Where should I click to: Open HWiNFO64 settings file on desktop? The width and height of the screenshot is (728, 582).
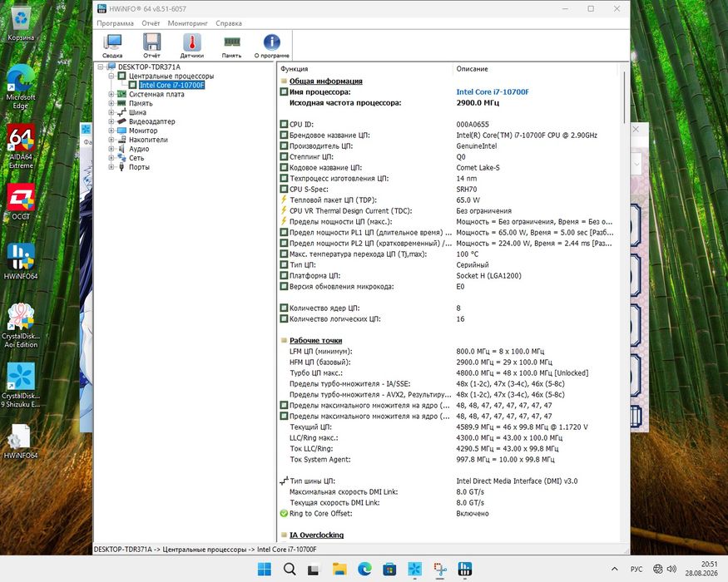[21, 441]
